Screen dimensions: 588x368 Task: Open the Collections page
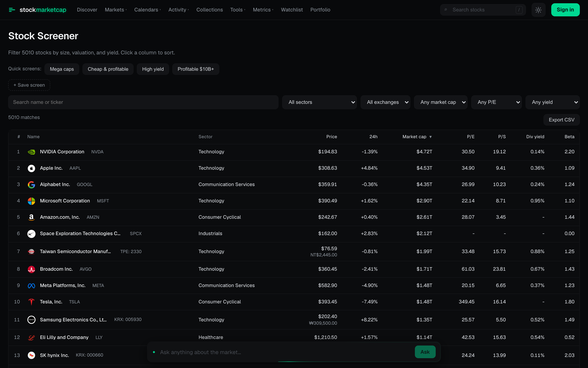[209, 10]
